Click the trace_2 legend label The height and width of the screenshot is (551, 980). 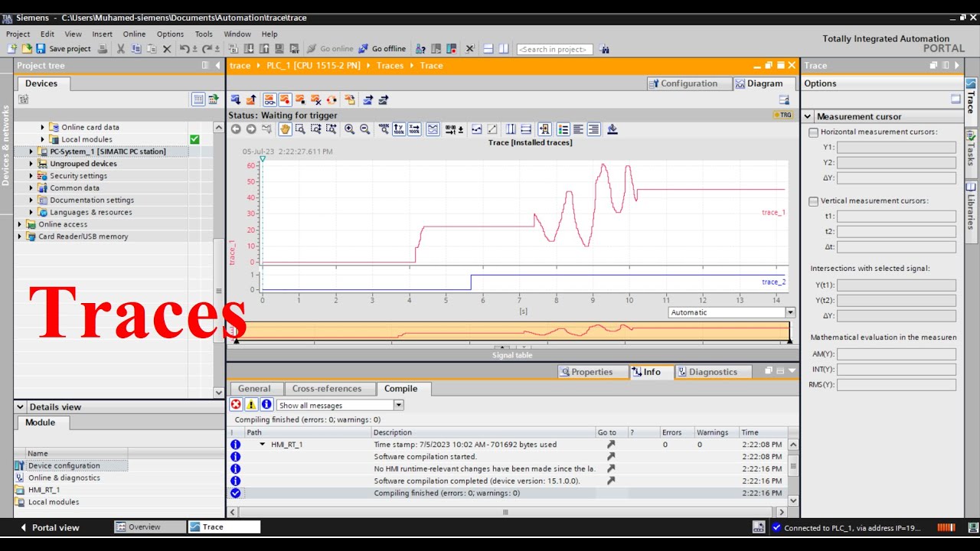[773, 282]
